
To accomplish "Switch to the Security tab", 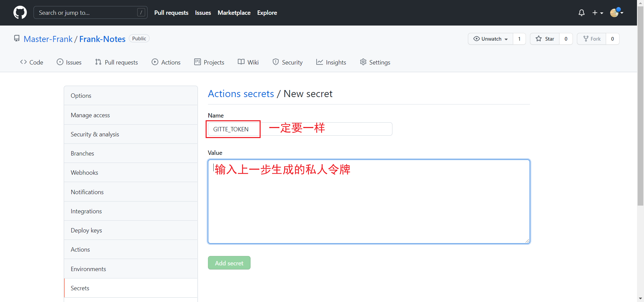I will tap(287, 62).
